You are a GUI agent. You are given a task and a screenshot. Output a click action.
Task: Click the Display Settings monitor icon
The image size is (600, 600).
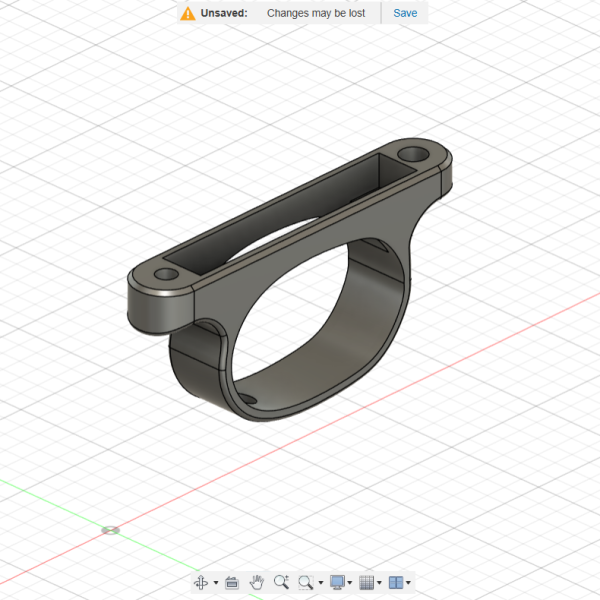pos(337,582)
